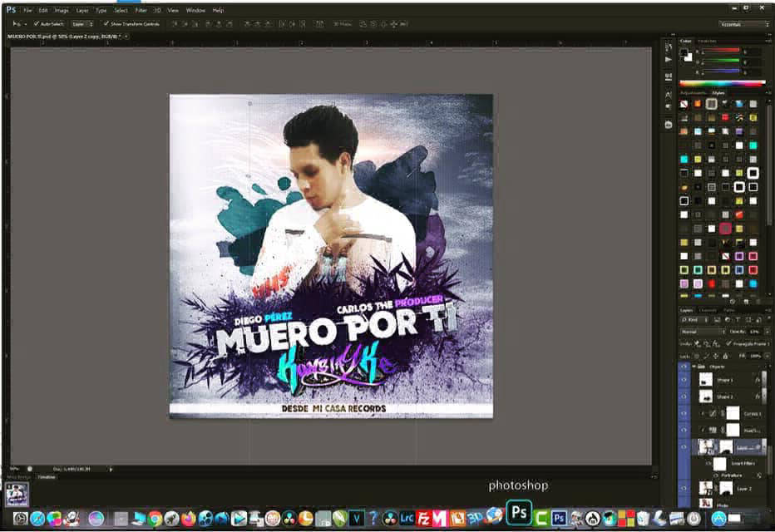Open the Type menu
The image size is (775, 532).
(x=101, y=10)
